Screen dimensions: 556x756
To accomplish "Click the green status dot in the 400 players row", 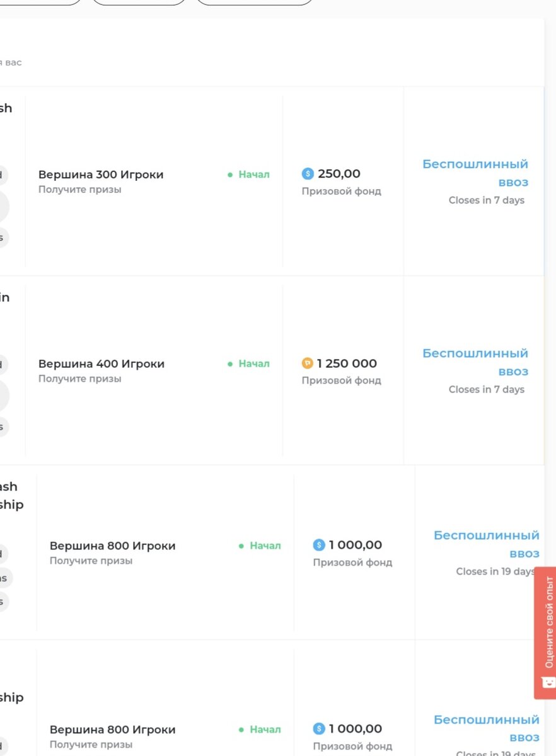I will coord(230,364).
